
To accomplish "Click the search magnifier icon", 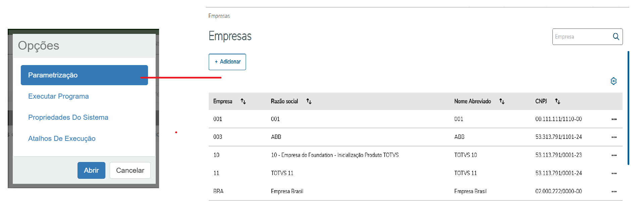I will (616, 37).
